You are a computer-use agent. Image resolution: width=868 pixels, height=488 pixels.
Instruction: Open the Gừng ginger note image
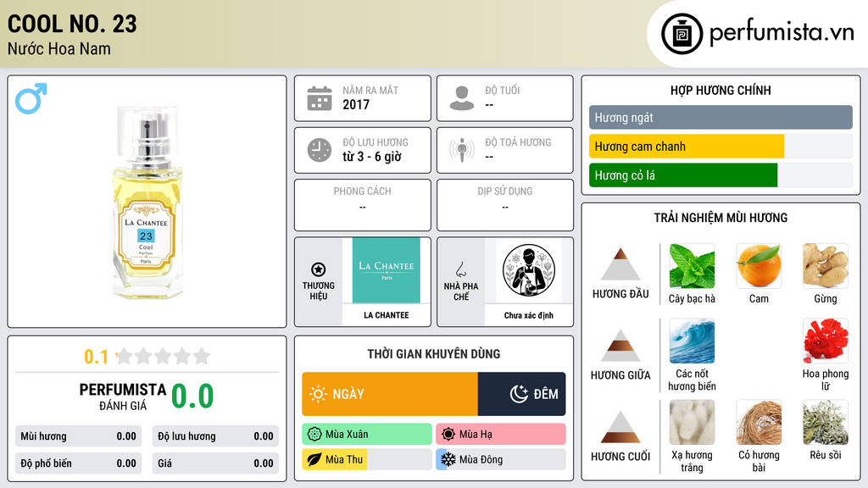826,266
